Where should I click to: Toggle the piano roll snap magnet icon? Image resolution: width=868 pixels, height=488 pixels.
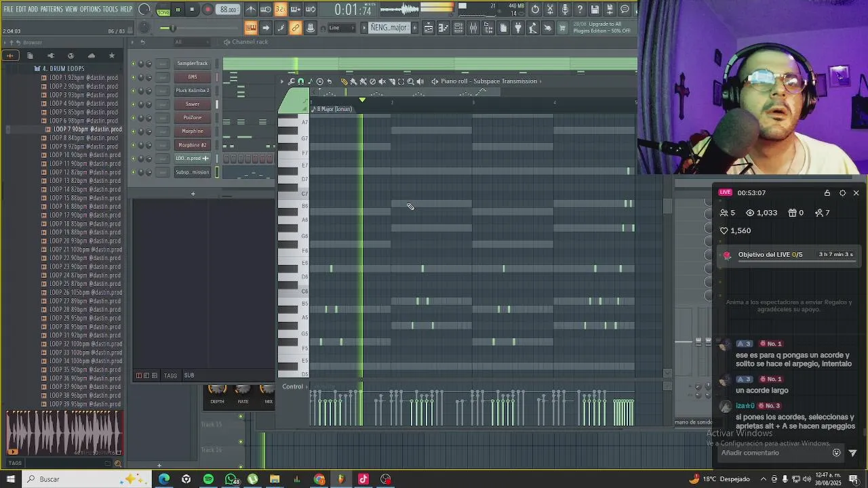[x=301, y=81]
